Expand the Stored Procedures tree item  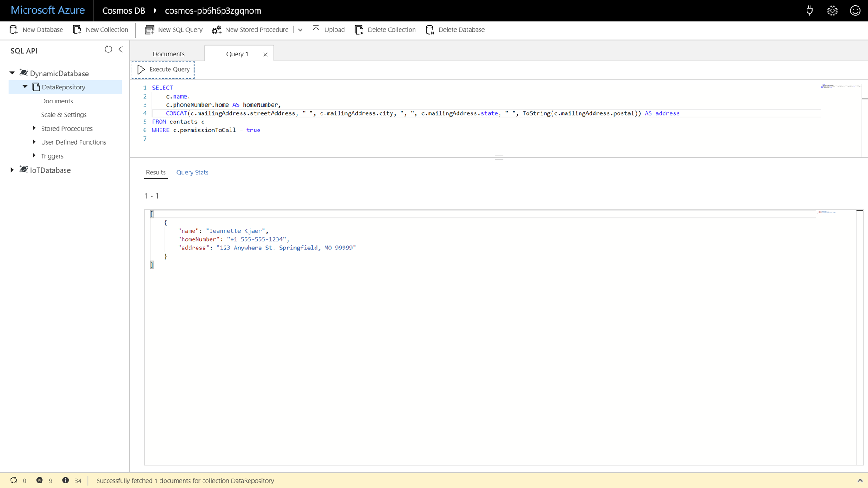[x=34, y=127]
